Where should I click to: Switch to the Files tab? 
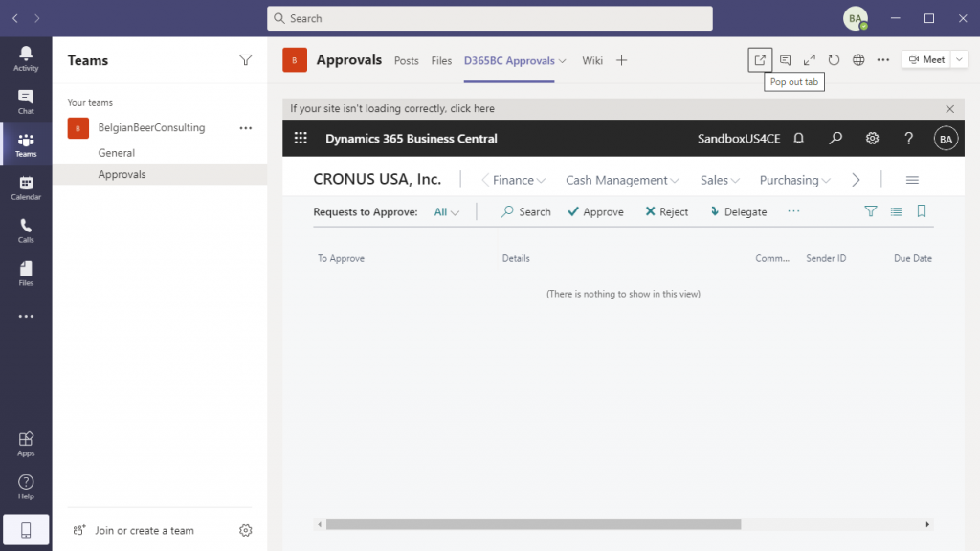[441, 60]
